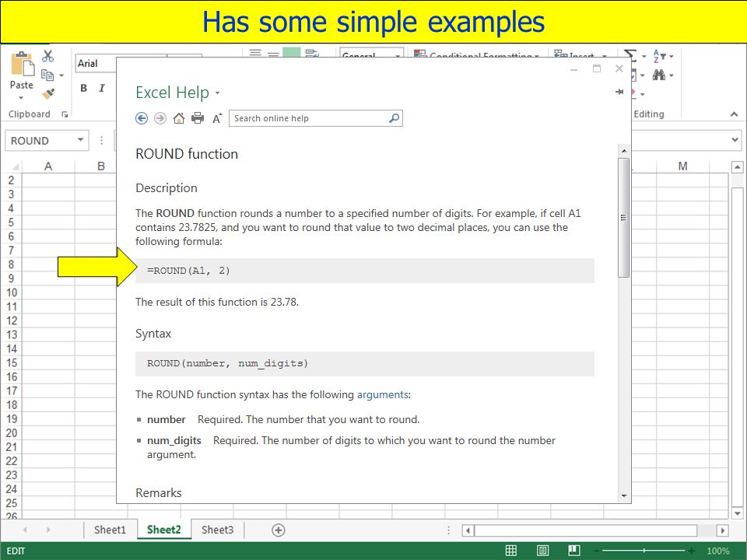Expand the formula bar
This screenshot has height=560, width=747.
click(735, 140)
